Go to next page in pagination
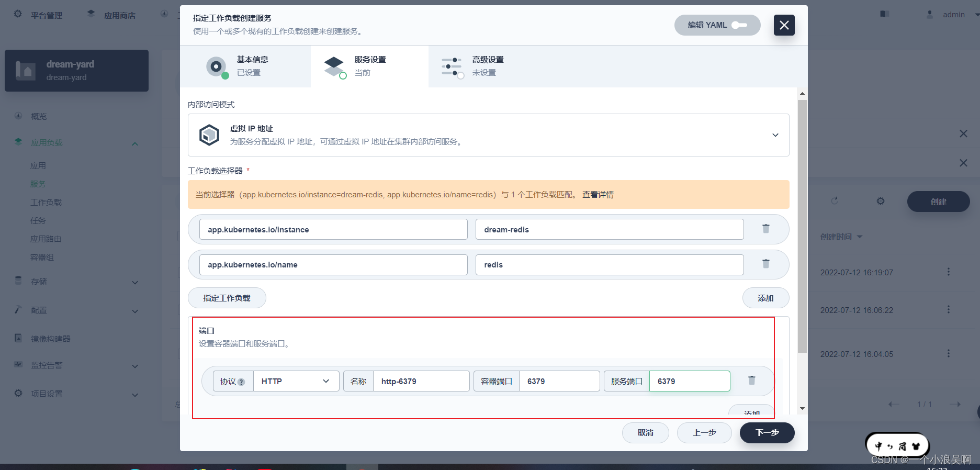This screenshot has height=470, width=980. coord(955,404)
